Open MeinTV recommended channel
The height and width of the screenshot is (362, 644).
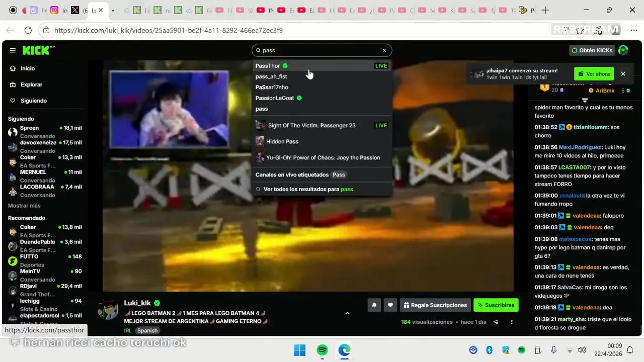point(44,275)
